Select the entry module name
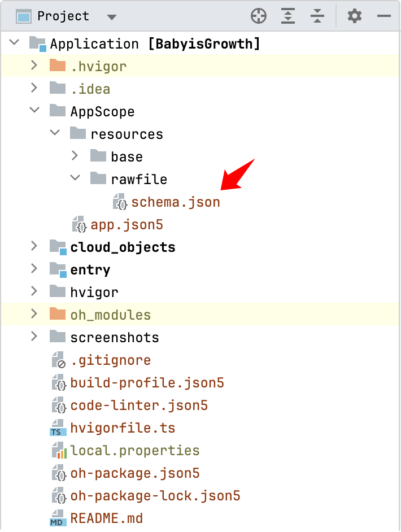Screen dimensions: 401x532 click(x=90, y=270)
